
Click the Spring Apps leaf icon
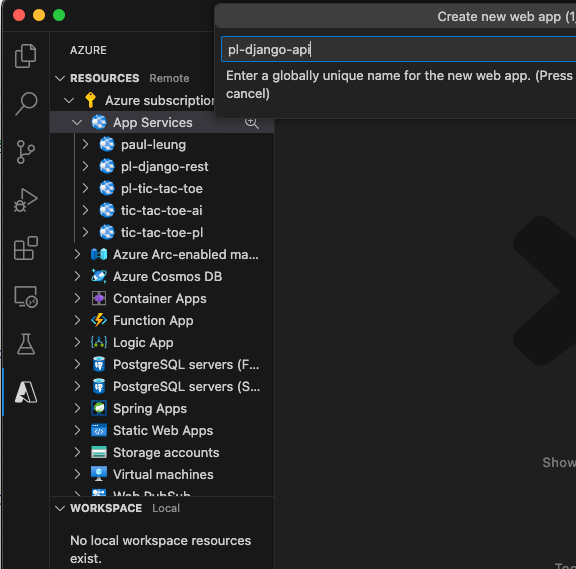point(99,408)
